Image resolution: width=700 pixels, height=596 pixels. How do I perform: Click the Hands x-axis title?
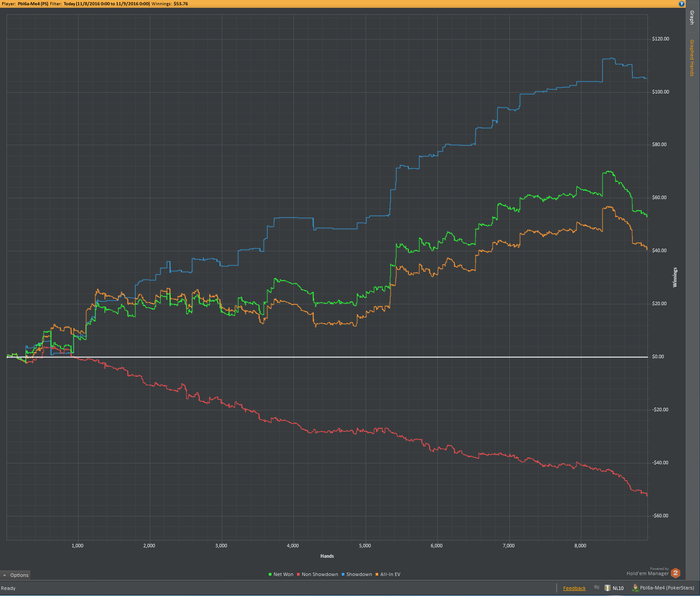[x=327, y=556]
